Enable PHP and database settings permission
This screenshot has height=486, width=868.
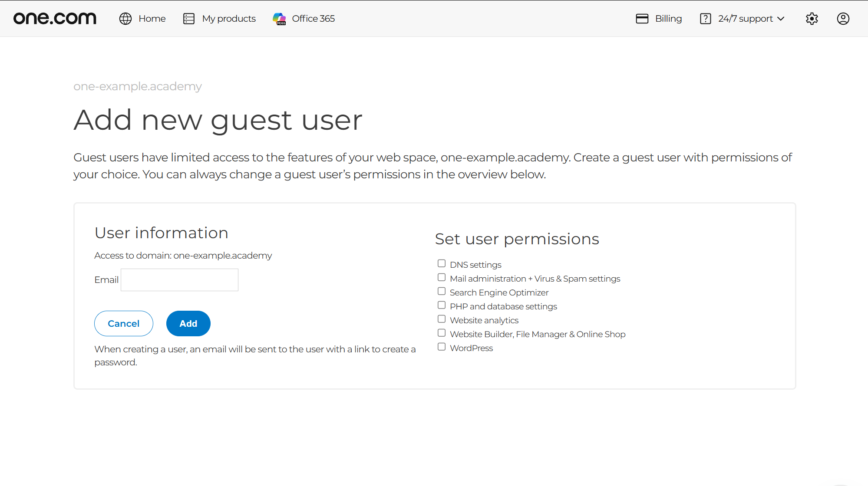[x=442, y=305]
